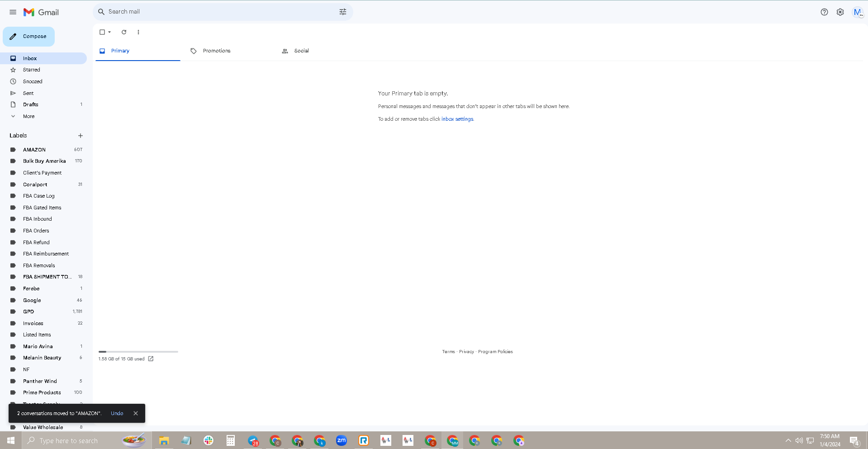Open the Value Wholesale label

coord(43,427)
